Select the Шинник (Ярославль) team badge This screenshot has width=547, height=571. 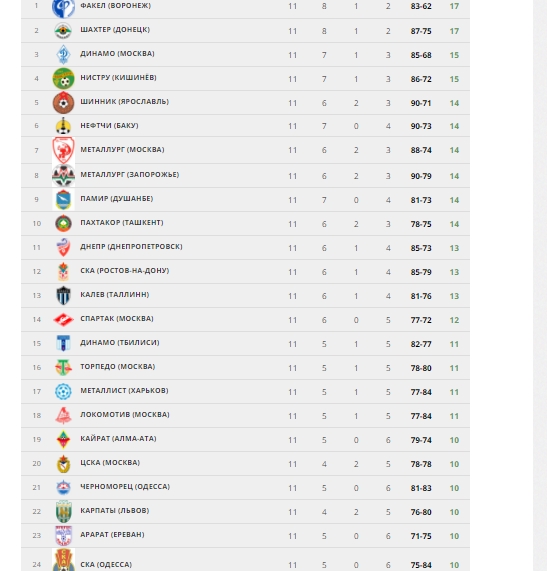(63, 103)
